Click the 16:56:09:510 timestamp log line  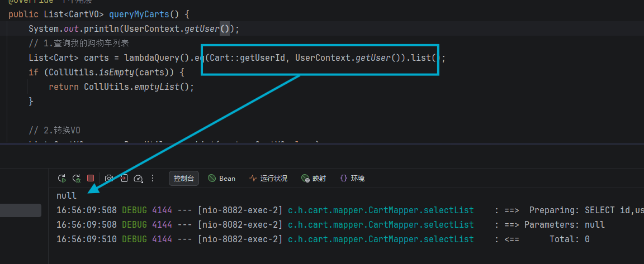tap(87, 239)
